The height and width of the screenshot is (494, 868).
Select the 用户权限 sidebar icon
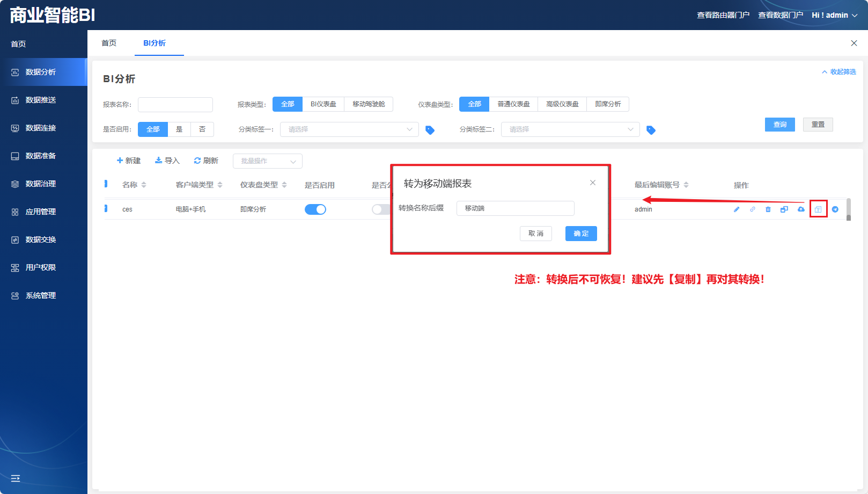coord(15,267)
